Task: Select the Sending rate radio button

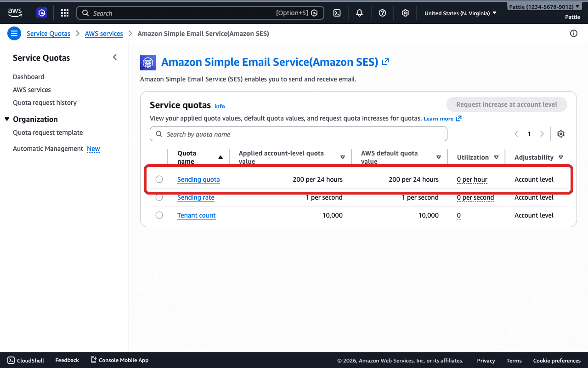Action: click(x=159, y=197)
